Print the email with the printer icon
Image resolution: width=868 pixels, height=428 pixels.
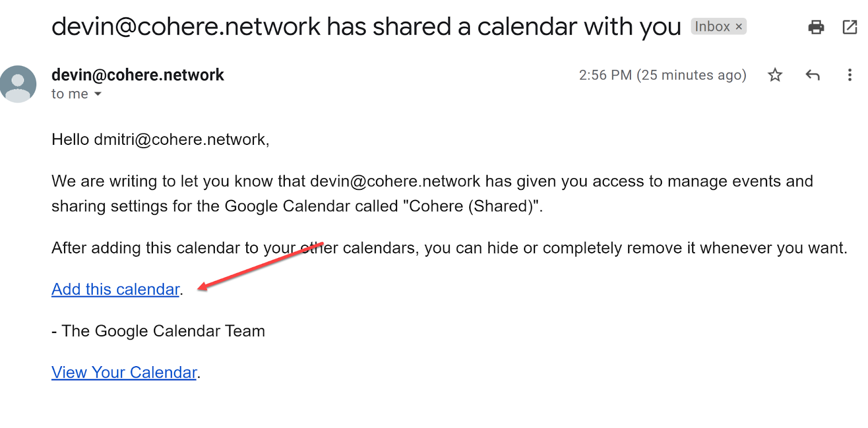pyautogui.click(x=816, y=27)
